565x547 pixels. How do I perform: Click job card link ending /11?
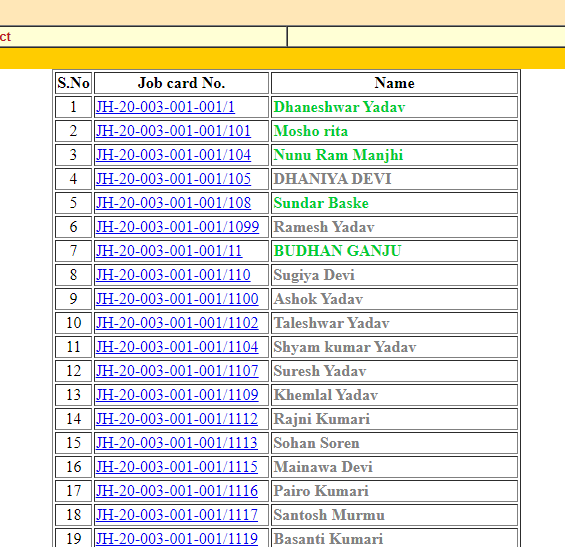(x=169, y=251)
